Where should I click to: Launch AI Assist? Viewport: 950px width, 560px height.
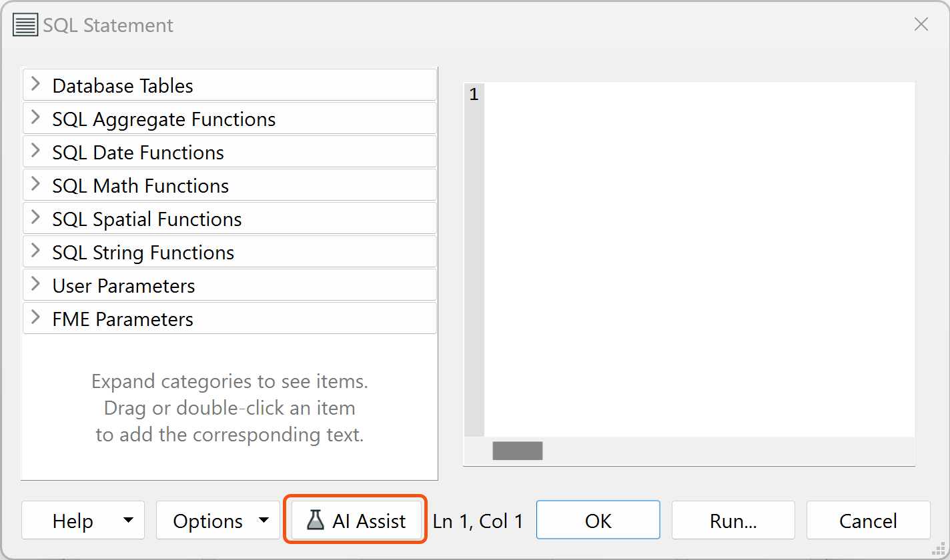355,521
